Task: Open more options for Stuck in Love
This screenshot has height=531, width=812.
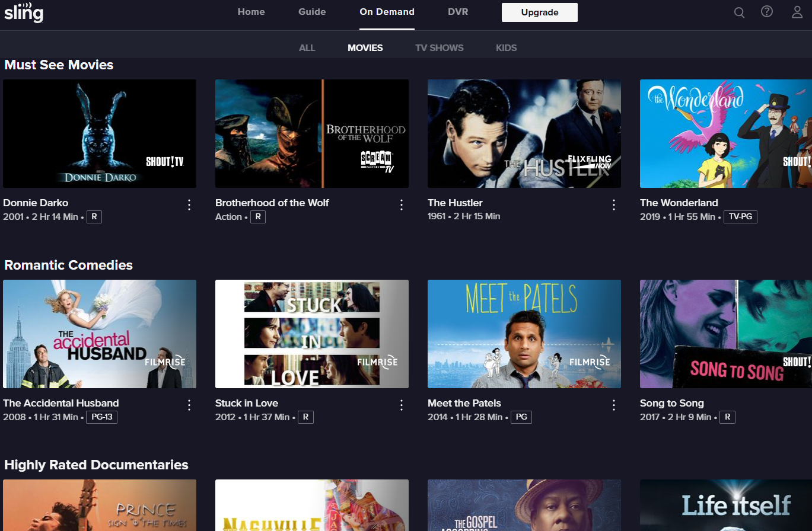Action: tap(402, 405)
